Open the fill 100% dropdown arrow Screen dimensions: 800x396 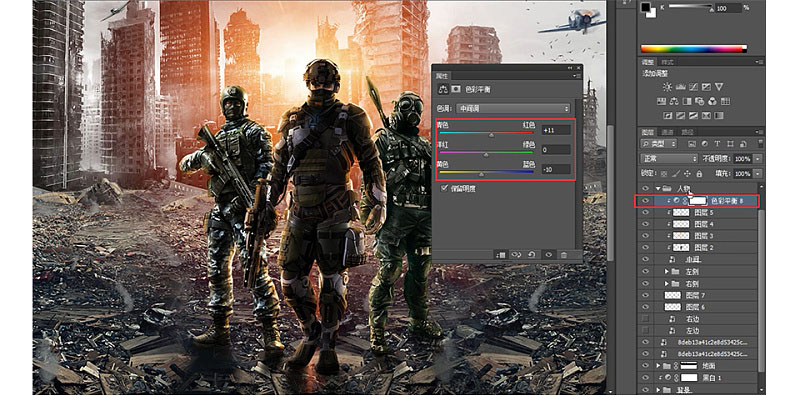point(758,174)
